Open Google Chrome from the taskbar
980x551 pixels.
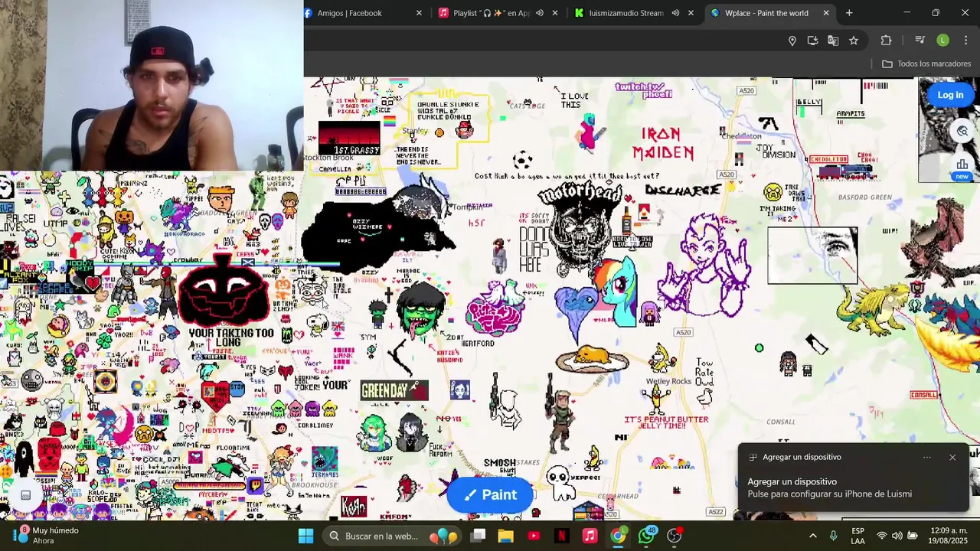[x=618, y=536]
